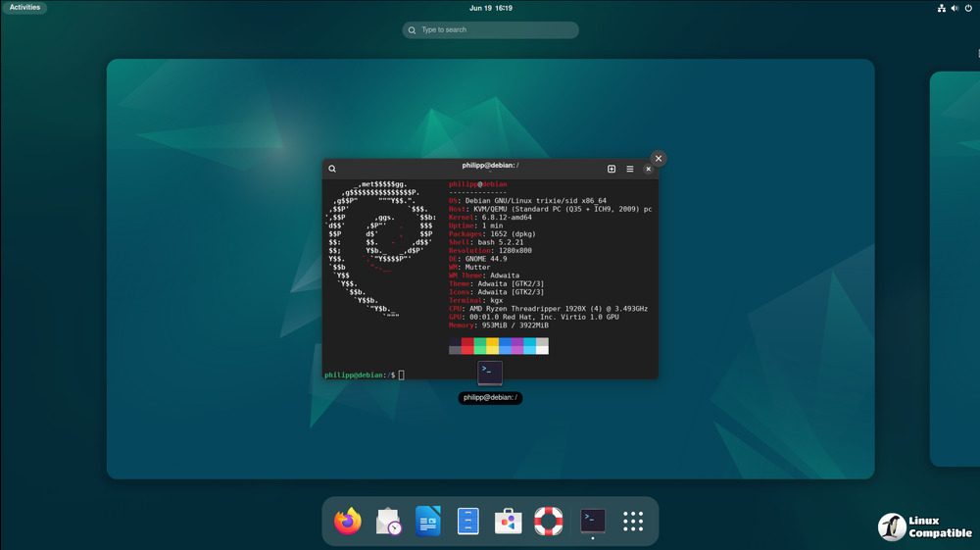
Task: Open the Files manager dock icon
Action: (468, 522)
